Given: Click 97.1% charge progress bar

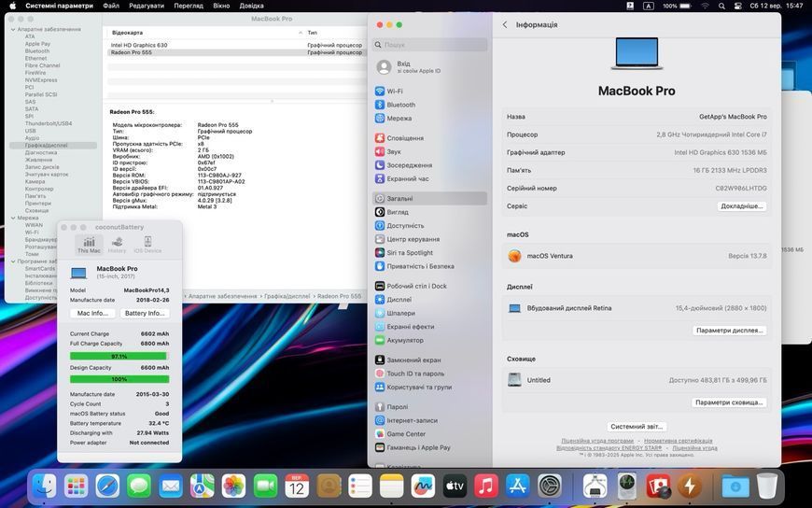Looking at the screenshot, I should 119,356.
